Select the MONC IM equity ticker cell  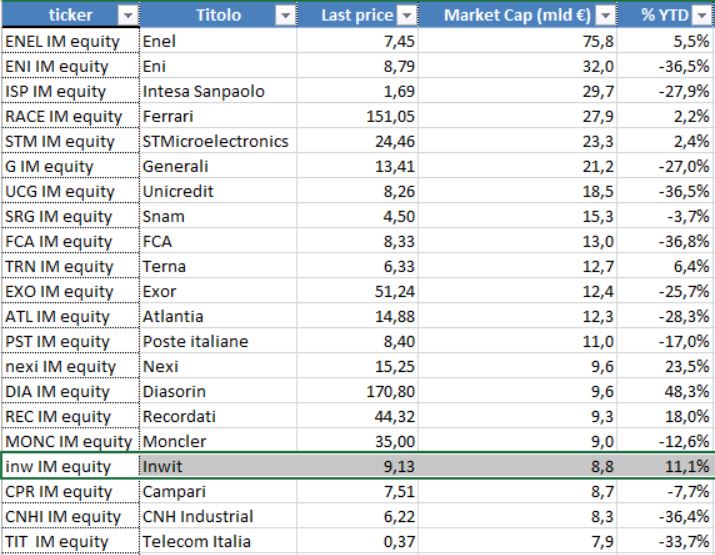point(71,441)
